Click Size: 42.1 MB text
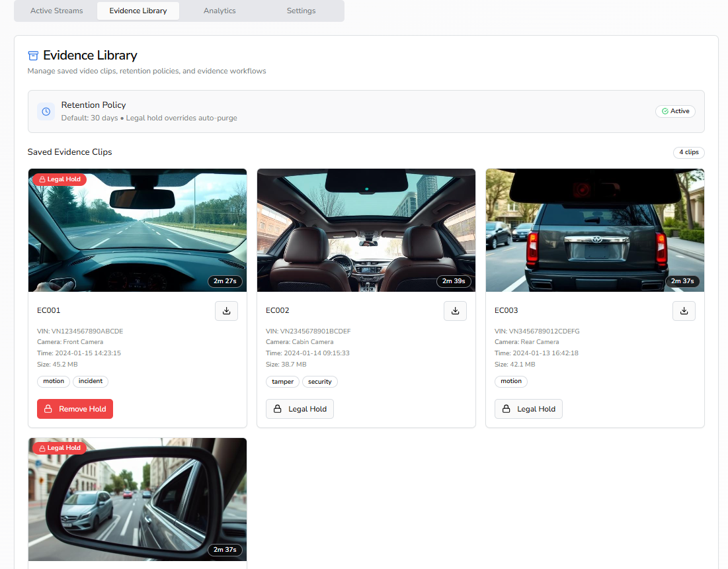Screen dimensions: 728x569 [515, 365]
